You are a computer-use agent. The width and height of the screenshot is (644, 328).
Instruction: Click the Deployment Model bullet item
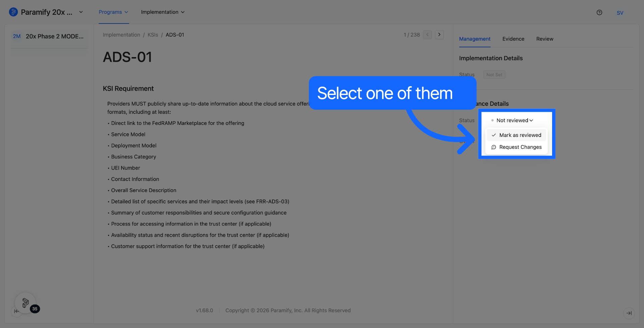[x=134, y=146]
